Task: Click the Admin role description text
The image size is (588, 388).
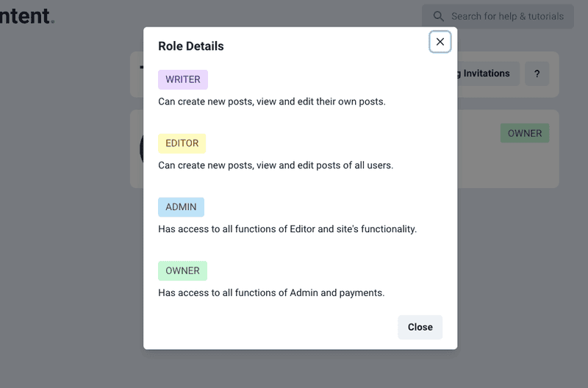Action: (x=287, y=229)
